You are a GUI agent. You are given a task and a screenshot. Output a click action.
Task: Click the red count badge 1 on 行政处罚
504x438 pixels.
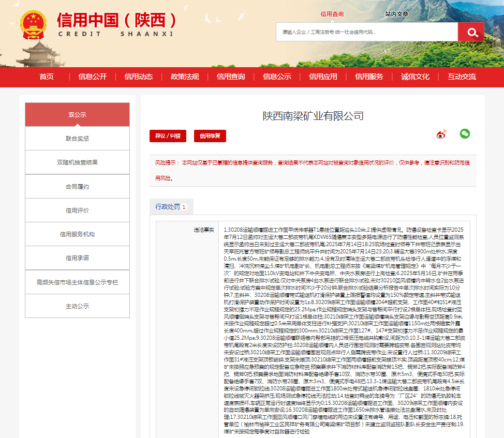coord(184,207)
